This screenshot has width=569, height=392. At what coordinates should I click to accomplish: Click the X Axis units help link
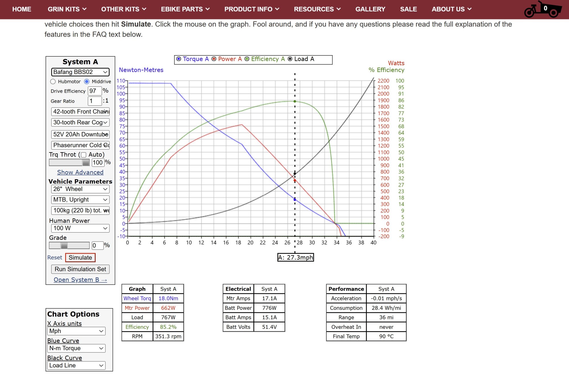[x=65, y=323]
